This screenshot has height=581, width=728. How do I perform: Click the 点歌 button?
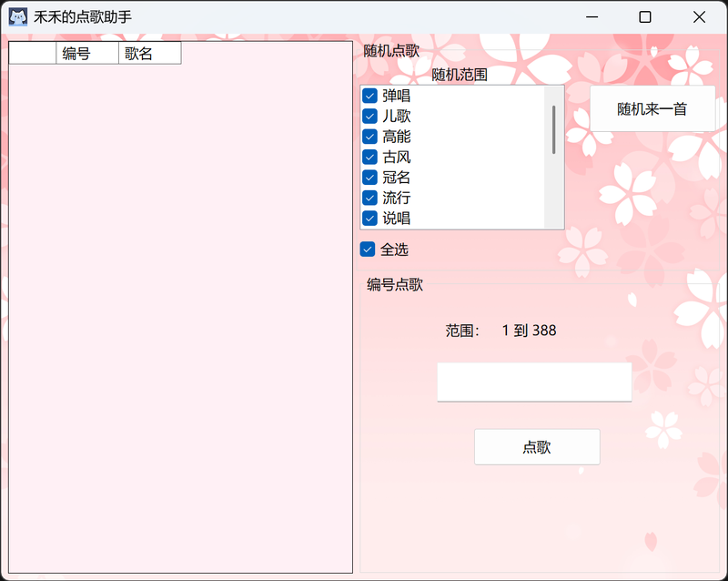(537, 447)
